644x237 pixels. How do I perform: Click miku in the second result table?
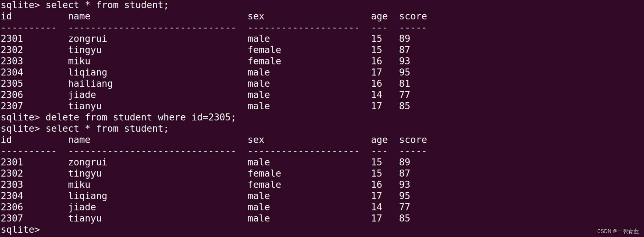point(79,185)
